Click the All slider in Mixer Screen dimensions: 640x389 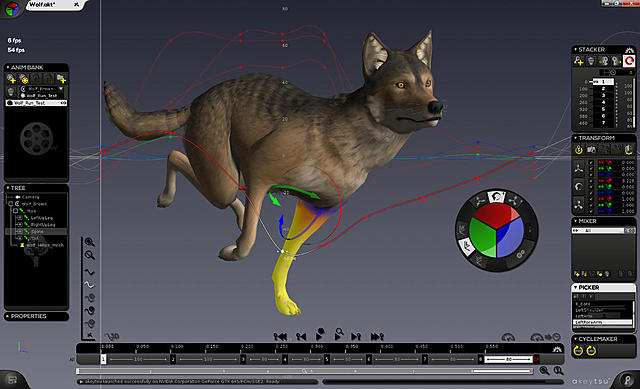coord(603,231)
